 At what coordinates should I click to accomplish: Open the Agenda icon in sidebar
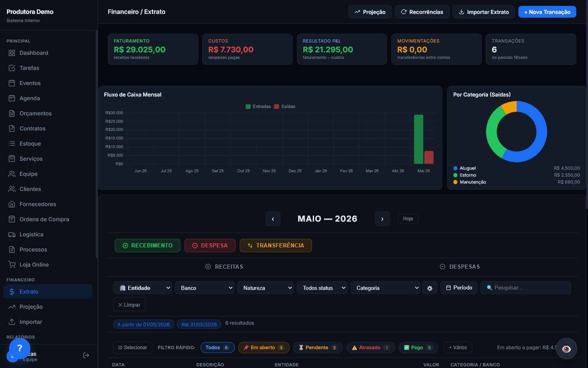coord(12,98)
